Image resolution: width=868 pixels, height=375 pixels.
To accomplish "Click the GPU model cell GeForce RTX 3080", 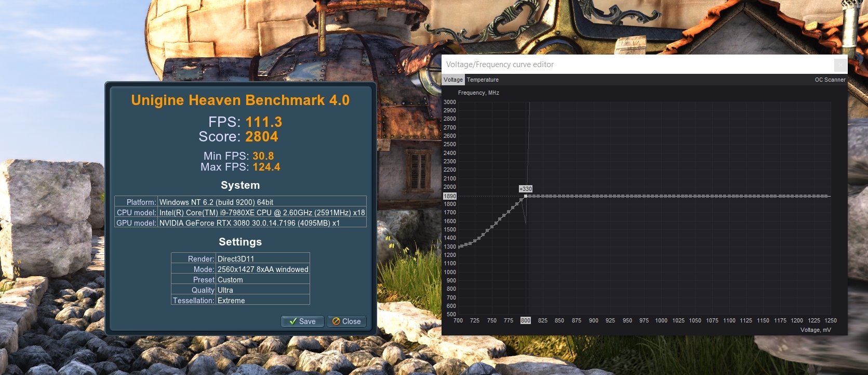I will click(262, 223).
